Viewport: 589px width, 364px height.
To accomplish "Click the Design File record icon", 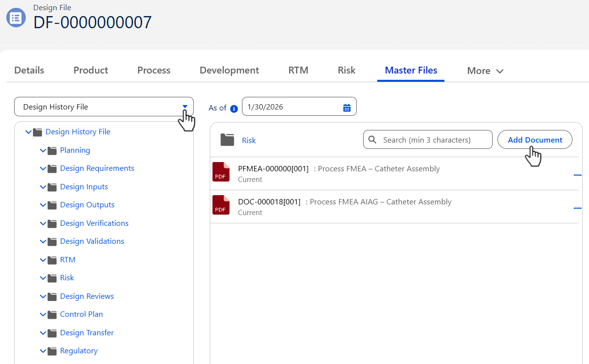I will 16,18.
